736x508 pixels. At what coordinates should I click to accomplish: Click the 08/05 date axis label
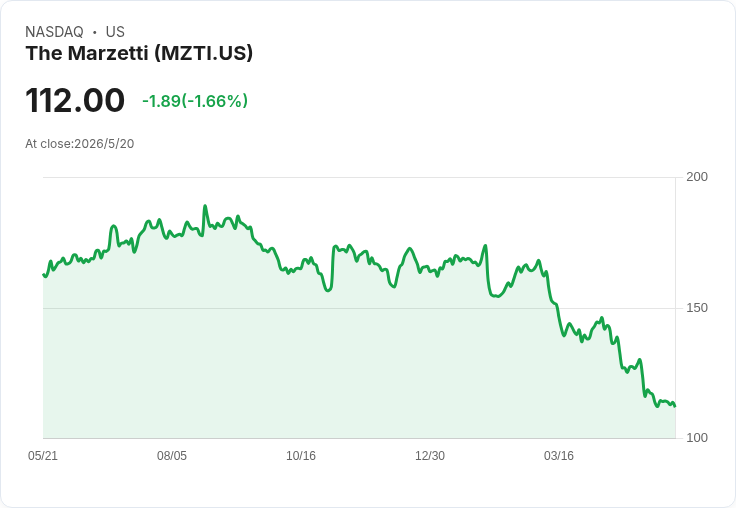(x=172, y=456)
